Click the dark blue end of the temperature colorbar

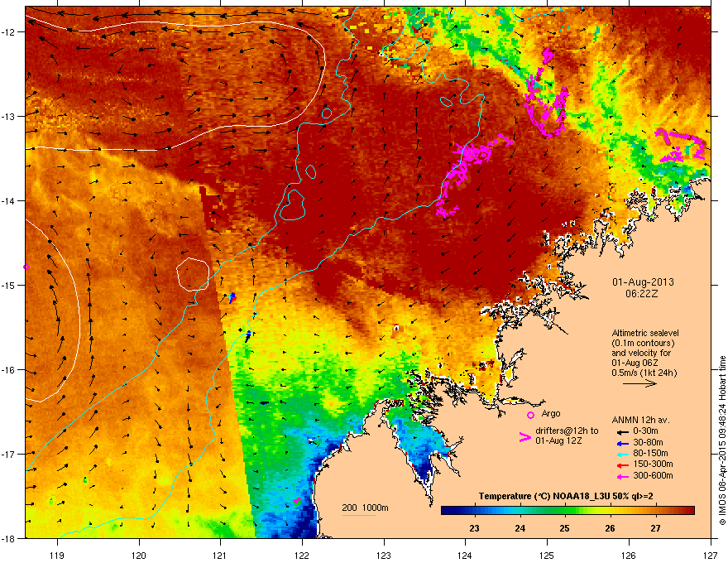click(445, 511)
